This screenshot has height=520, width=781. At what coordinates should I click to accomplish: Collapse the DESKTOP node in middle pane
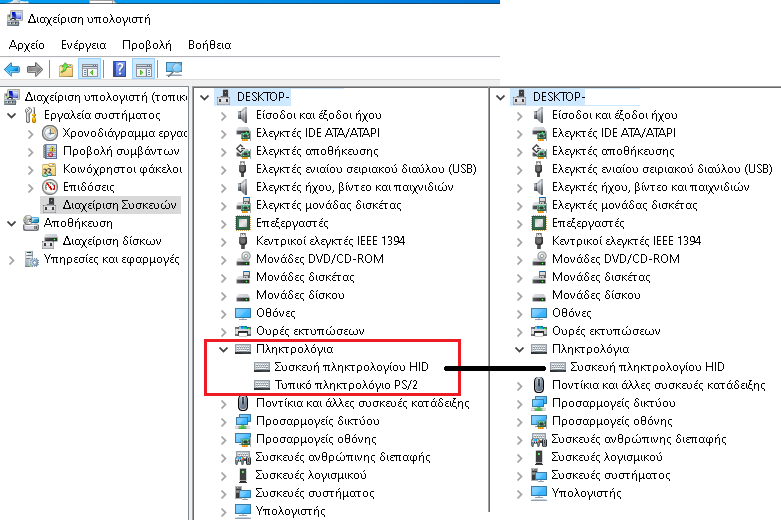[x=204, y=97]
